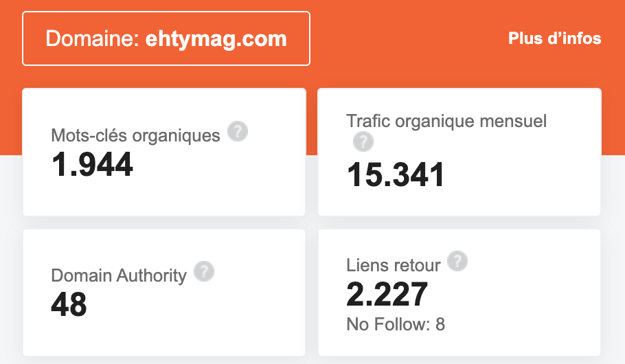Click the Domain Authority label text
625x364 pixels.
(x=119, y=275)
